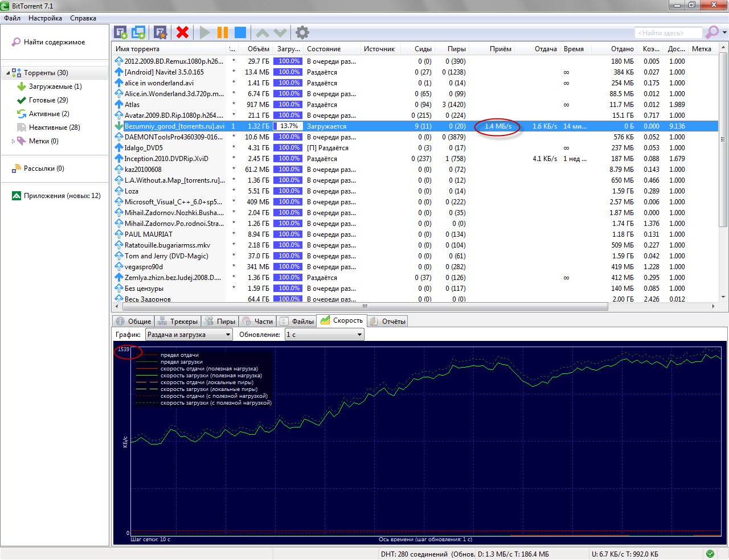Select the vegaspro90d torrent row

pyautogui.click(x=415, y=267)
